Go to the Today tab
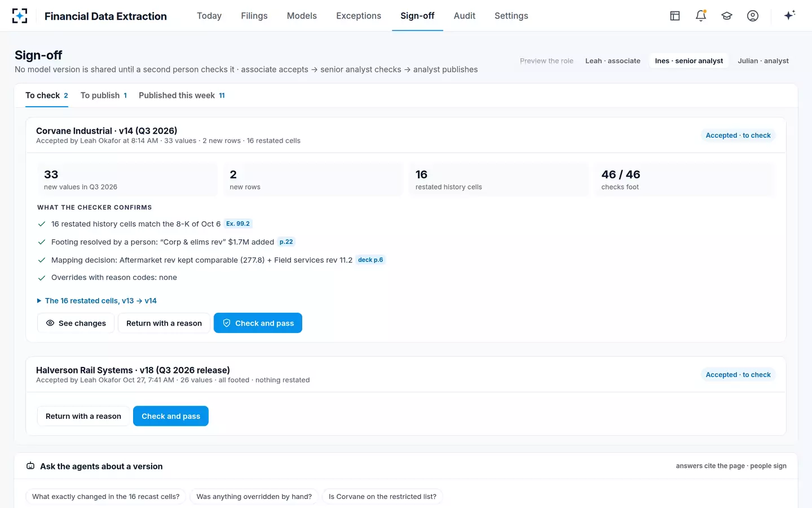The image size is (812, 508). tap(209, 16)
